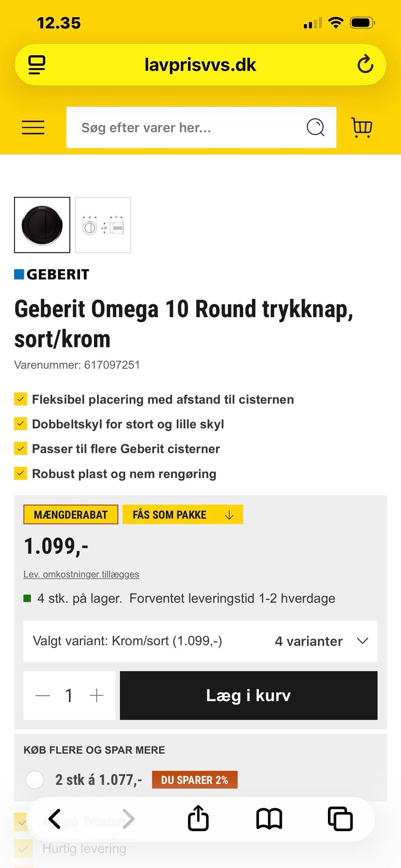
Task: Tap the Safari share icon
Action: tap(198, 818)
